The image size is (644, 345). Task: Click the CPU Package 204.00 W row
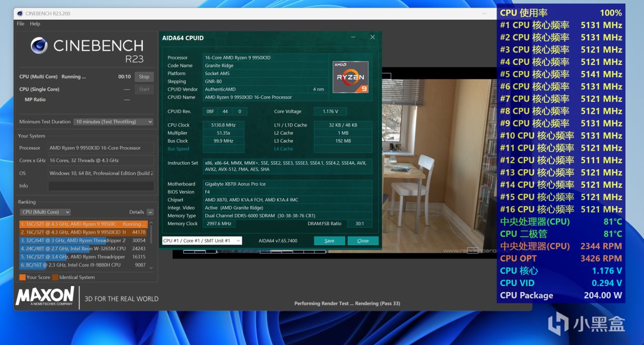pyautogui.click(x=561, y=295)
